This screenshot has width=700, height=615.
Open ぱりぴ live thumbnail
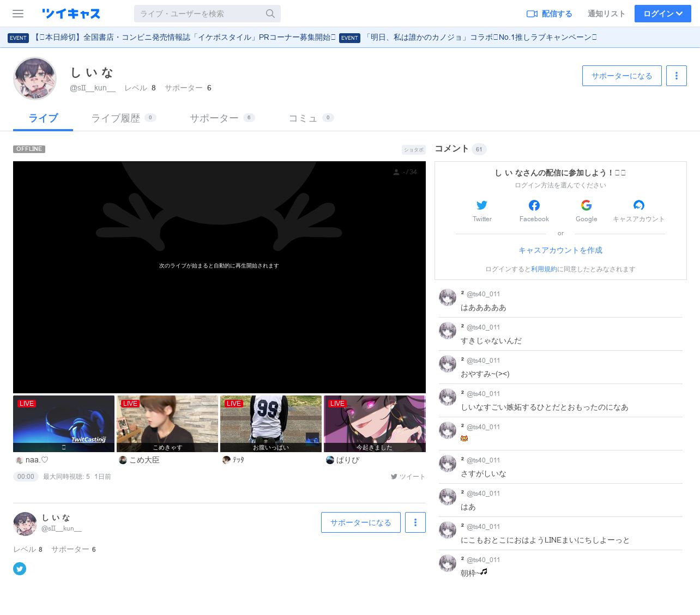tap(375, 424)
